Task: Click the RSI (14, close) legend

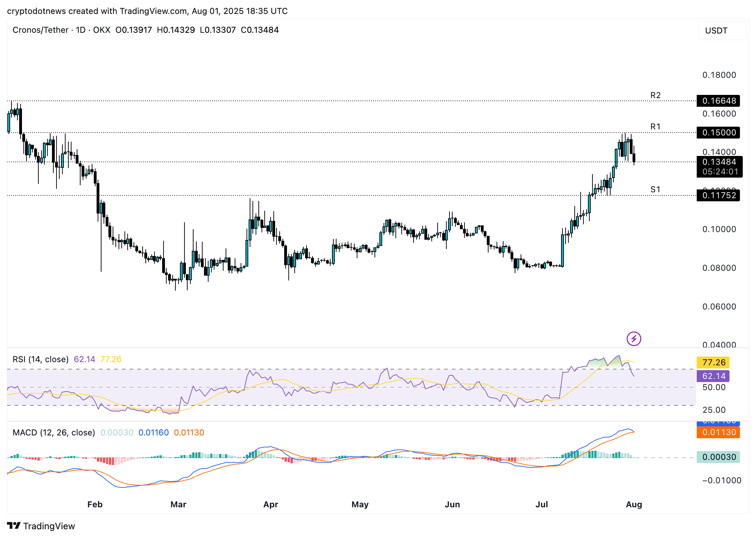Action: pos(40,359)
